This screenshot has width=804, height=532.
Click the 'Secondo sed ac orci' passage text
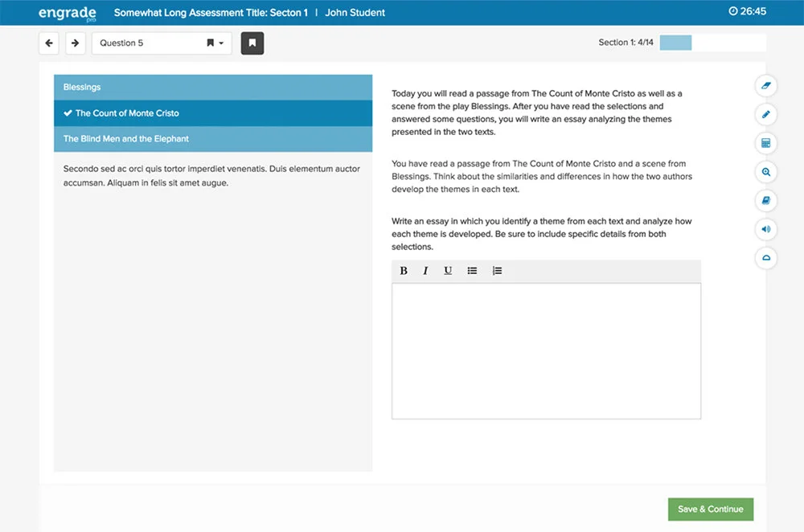point(211,176)
